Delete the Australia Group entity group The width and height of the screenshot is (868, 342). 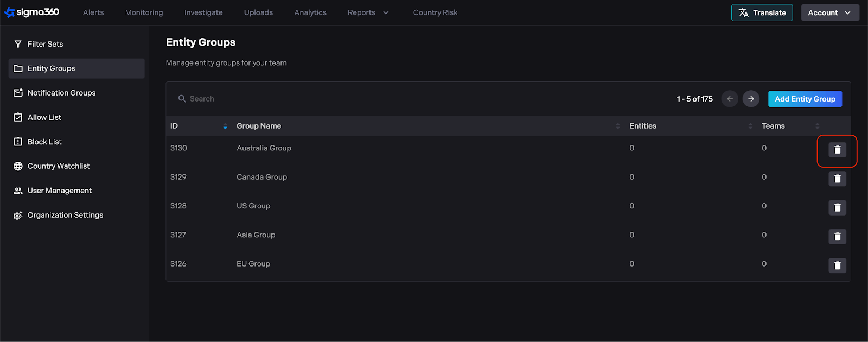click(x=837, y=150)
